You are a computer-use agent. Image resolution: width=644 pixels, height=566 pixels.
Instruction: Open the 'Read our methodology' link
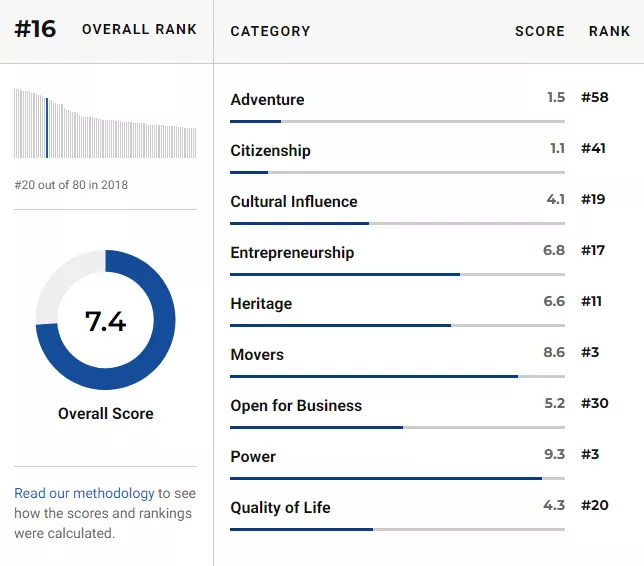pyautogui.click(x=84, y=493)
